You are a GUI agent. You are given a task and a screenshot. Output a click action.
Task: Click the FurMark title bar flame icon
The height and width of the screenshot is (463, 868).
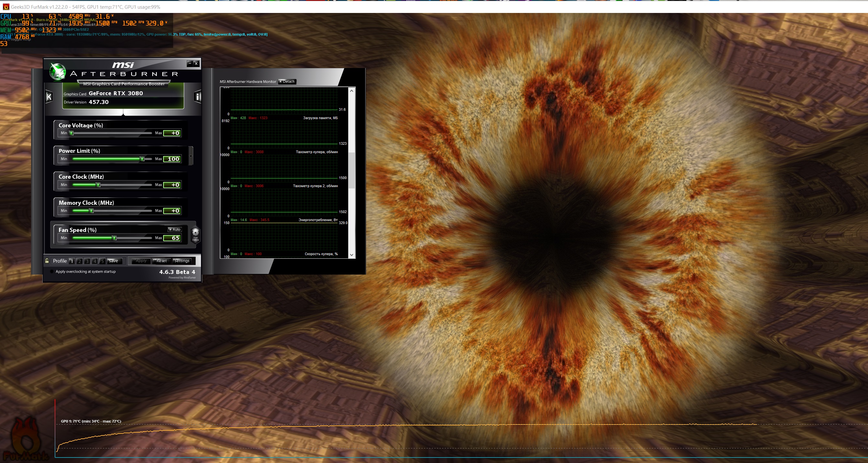[x=6, y=7]
